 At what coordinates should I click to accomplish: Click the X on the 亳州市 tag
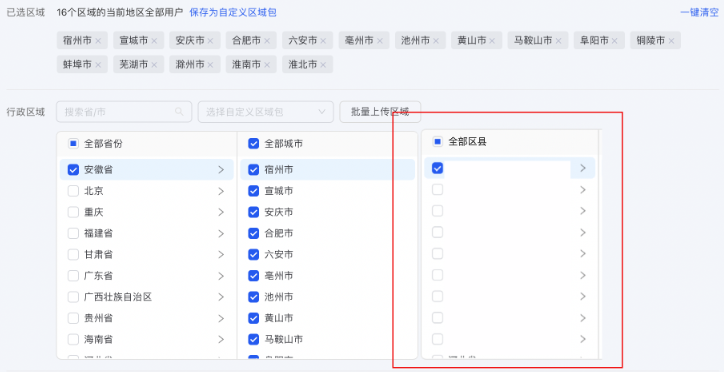click(x=380, y=41)
